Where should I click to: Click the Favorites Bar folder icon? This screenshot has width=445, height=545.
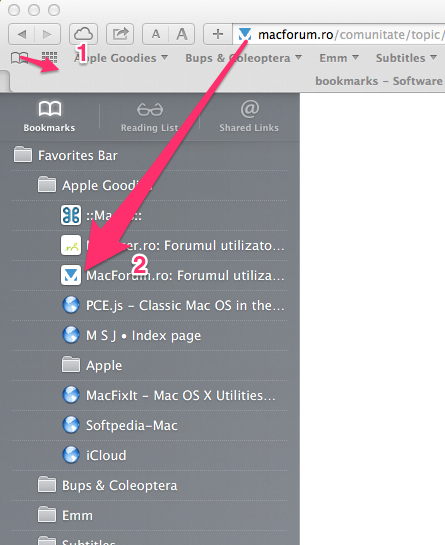pyautogui.click(x=23, y=155)
